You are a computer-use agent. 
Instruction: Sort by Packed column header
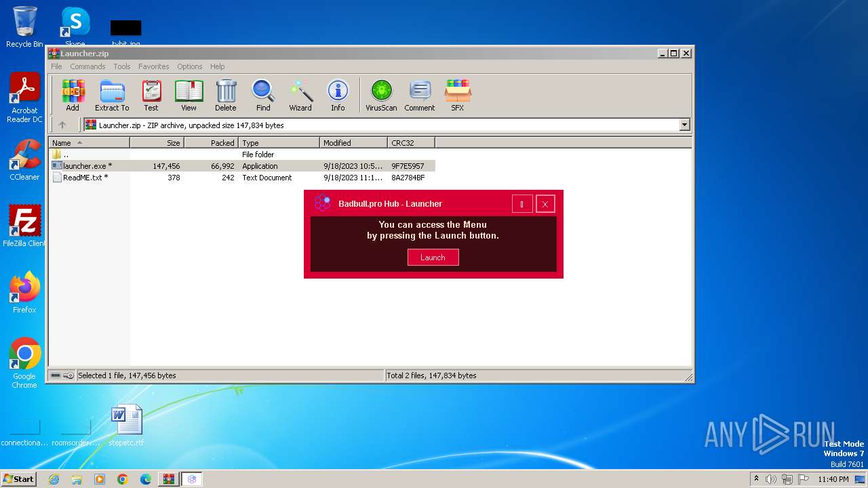211,143
